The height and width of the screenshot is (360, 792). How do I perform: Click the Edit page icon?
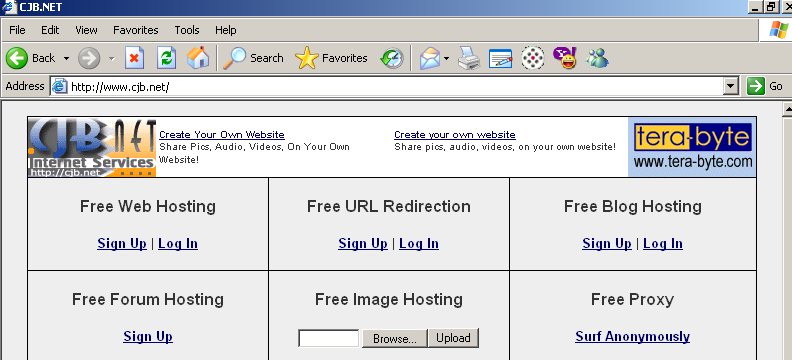coord(501,58)
